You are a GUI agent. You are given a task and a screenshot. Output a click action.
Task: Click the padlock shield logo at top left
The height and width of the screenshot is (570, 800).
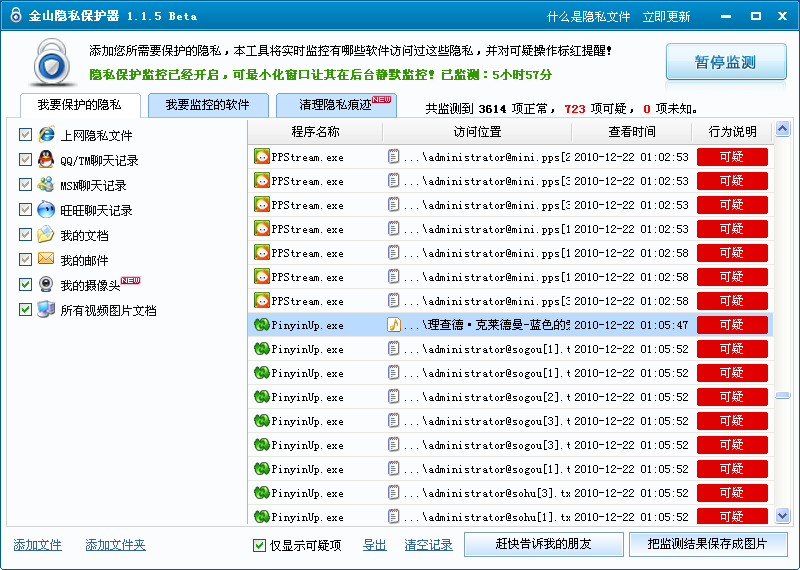tap(53, 62)
